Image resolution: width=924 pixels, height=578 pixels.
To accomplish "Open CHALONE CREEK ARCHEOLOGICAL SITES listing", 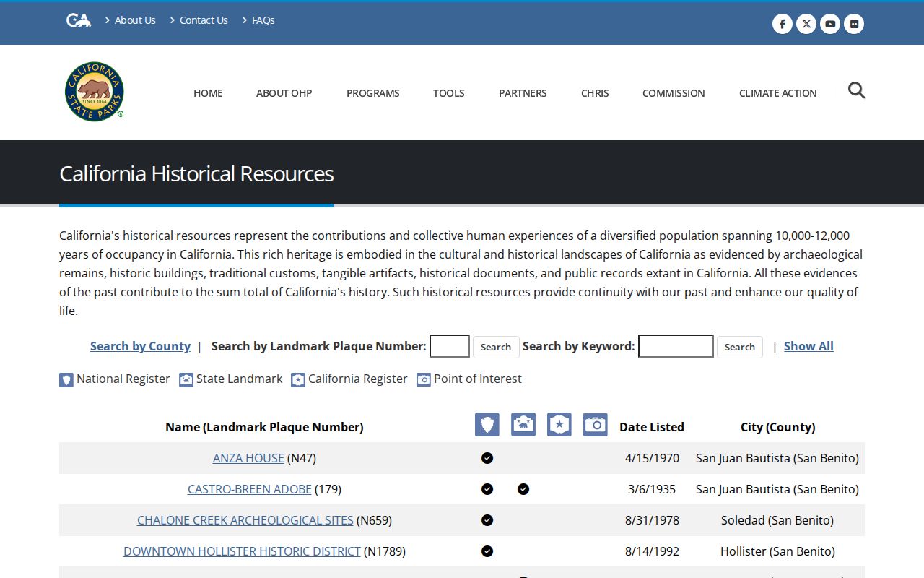I will pyautogui.click(x=245, y=520).
